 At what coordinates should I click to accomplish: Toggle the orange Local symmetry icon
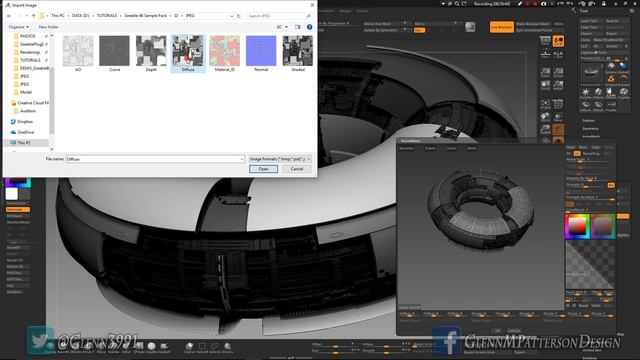558,41
